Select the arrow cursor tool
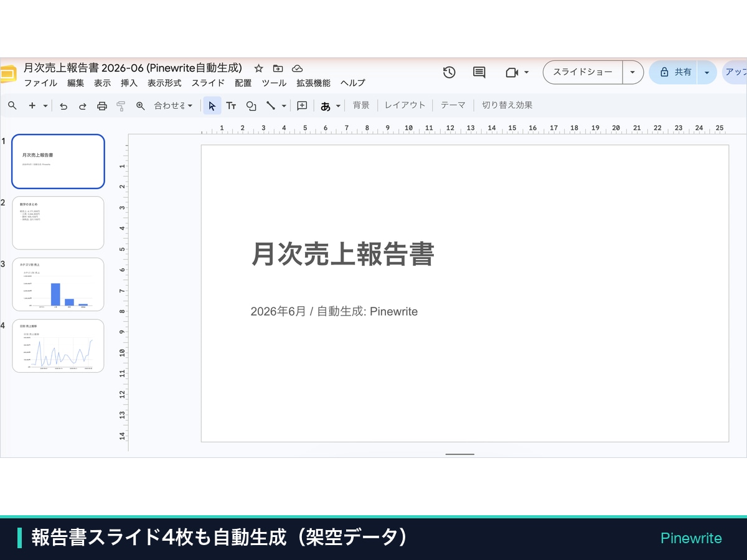The image size is (747, 560). pyautogui.click(x=212, y=106)
